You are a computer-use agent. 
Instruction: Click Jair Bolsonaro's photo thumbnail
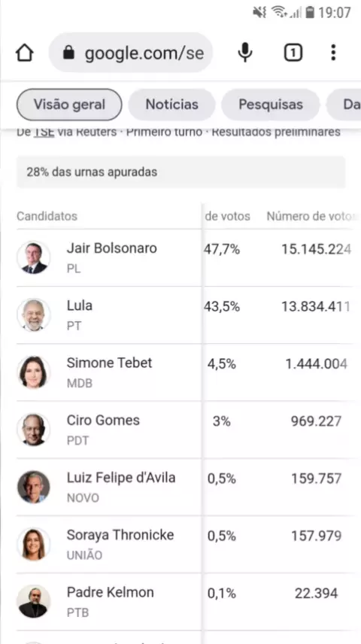pos(34,257)
